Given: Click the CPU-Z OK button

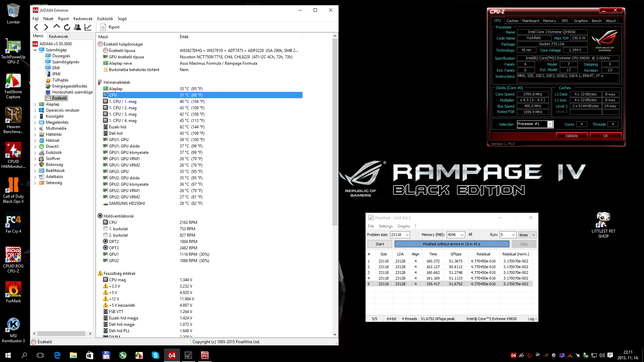Looking at the screenshot, I should pos(605,136).
